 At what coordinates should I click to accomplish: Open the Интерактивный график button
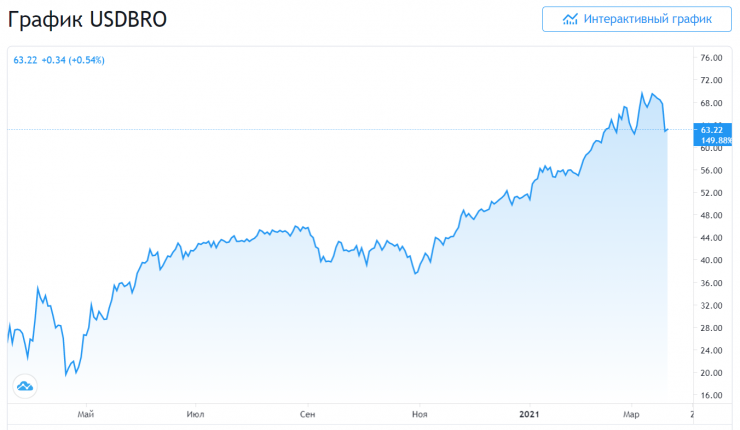[x=636, y=19]
